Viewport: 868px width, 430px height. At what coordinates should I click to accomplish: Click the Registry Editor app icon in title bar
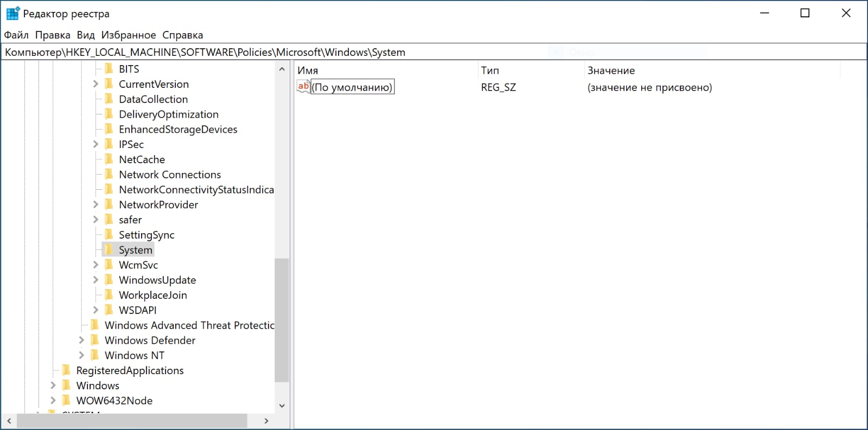[x=12, y=14]
